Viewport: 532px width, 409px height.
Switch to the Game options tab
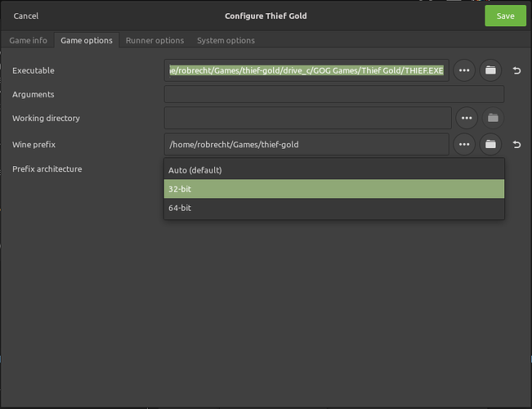(87, 40)
